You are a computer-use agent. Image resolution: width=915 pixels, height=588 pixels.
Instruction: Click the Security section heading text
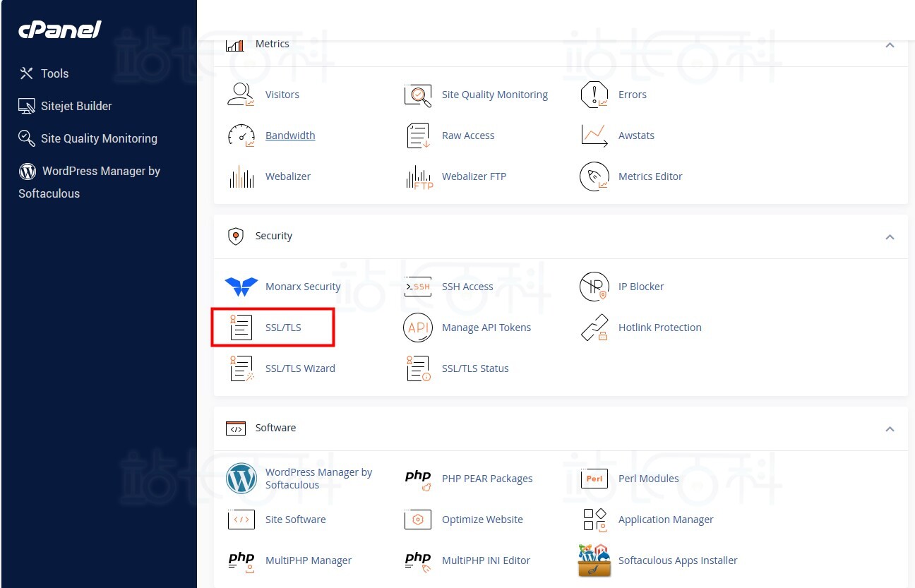coord(274,236)
